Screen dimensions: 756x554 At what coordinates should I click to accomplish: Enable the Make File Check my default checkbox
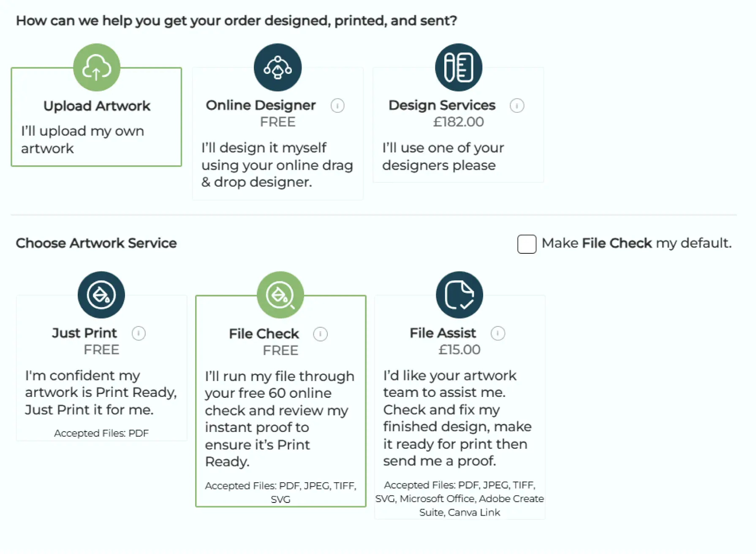(526, 244)
